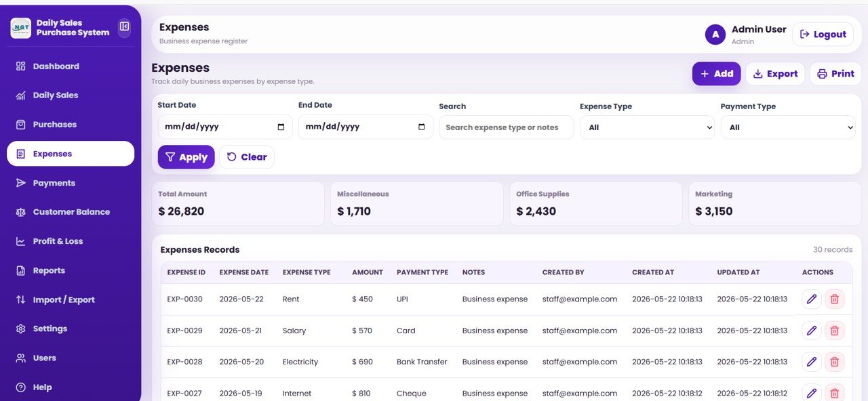868x401 pixels.
Task: Edit expense EXP-0028 with pencil icon
Action: point(812,362)
